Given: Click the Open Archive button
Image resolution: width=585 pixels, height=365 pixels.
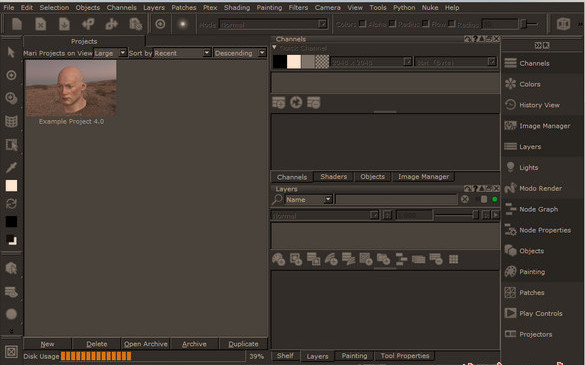Looking at the screenshot, I should point(146,344).
